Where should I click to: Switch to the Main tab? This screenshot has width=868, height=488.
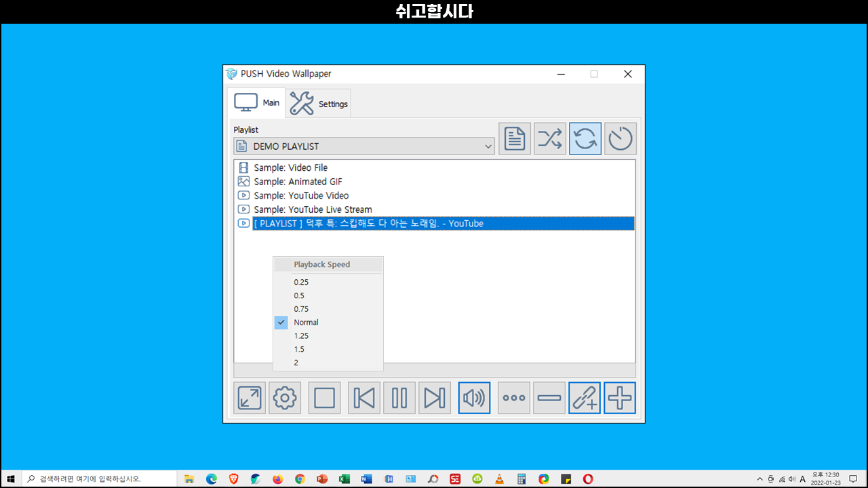coord(256,102)
